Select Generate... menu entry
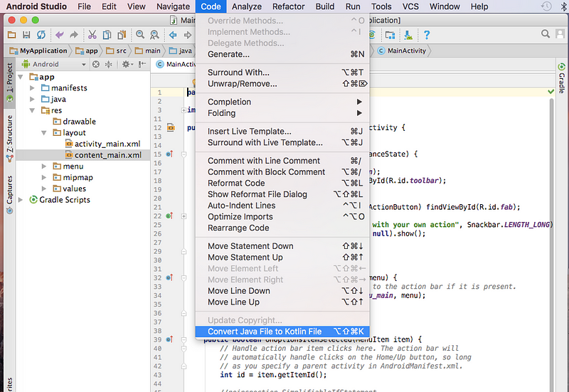 282,55
